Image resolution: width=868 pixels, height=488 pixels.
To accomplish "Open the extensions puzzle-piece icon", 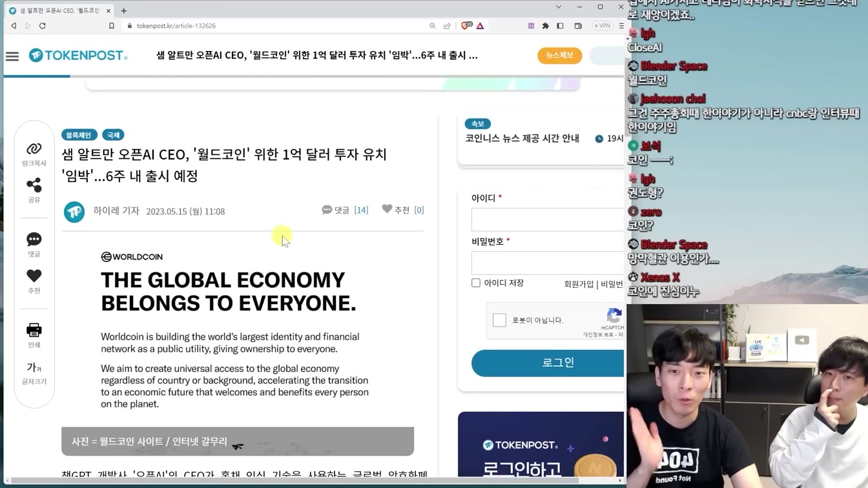I will (545, 26).
